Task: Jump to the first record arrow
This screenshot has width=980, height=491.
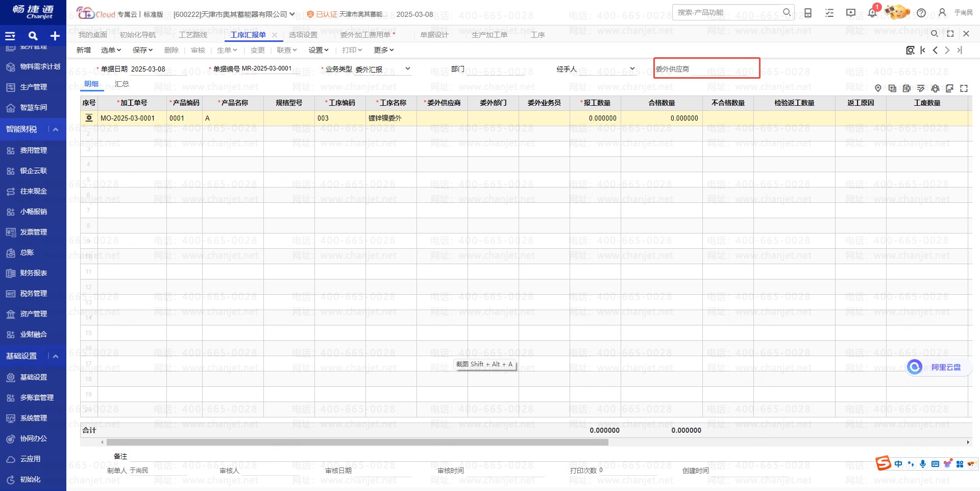Action: pos(923,50)
